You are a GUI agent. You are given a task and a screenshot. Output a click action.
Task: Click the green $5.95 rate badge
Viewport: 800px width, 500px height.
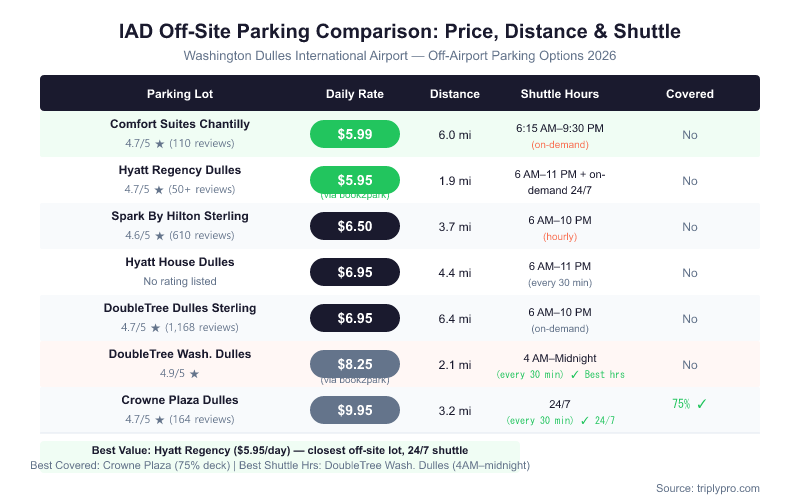click(355, 180)
